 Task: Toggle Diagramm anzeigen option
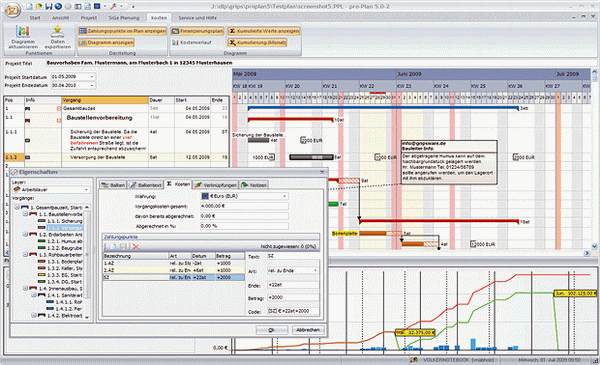click(x=106, y=42)
